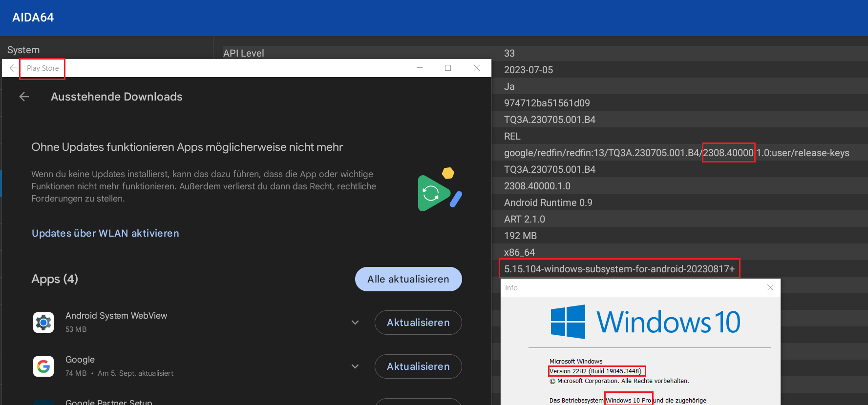Maximize the Play Store window
This screenshot has width=868, height=405.
tap(448, 68)
